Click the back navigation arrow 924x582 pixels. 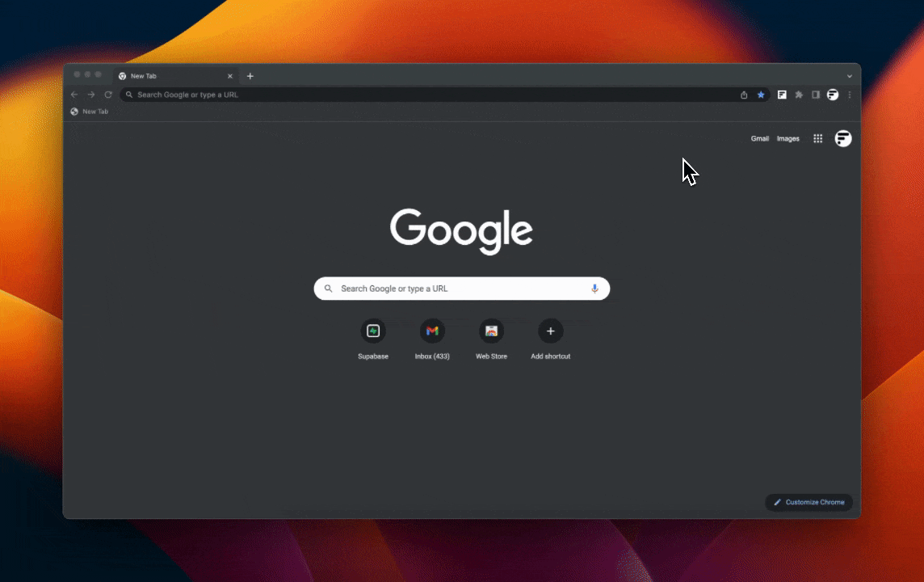coord(74,95)
